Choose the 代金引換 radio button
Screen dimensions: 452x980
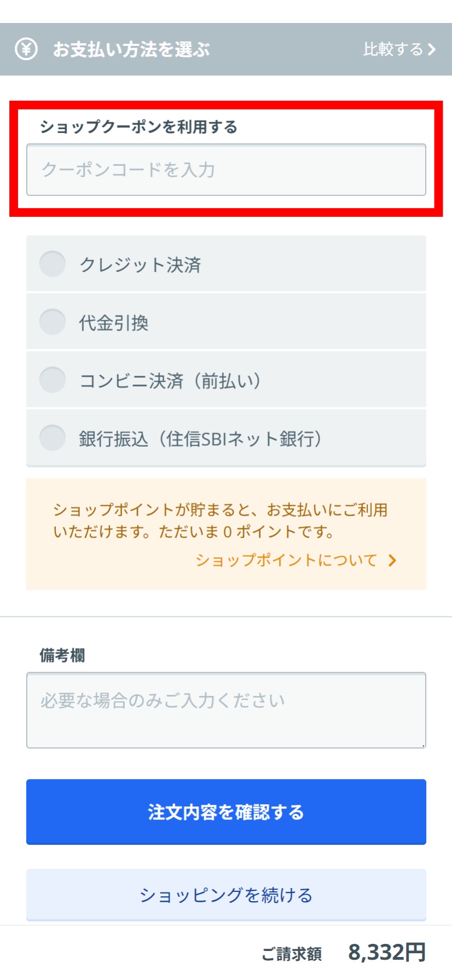point(53,322)
